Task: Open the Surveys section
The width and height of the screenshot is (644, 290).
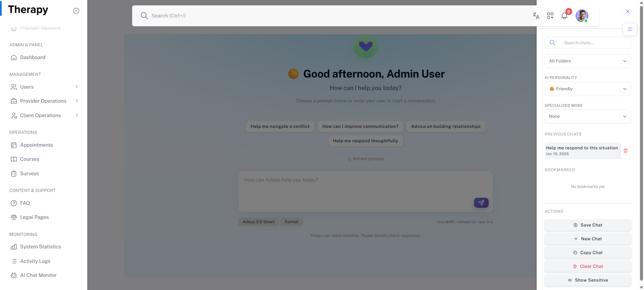Action: [44, 174]
